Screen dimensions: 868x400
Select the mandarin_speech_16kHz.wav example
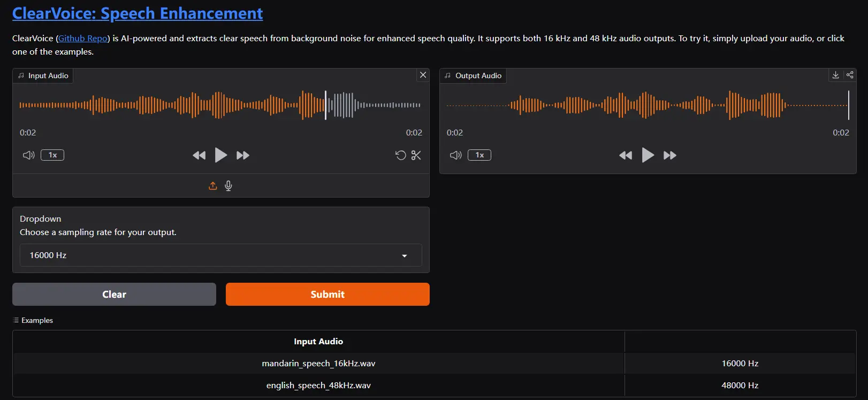[x=318, y=363]
